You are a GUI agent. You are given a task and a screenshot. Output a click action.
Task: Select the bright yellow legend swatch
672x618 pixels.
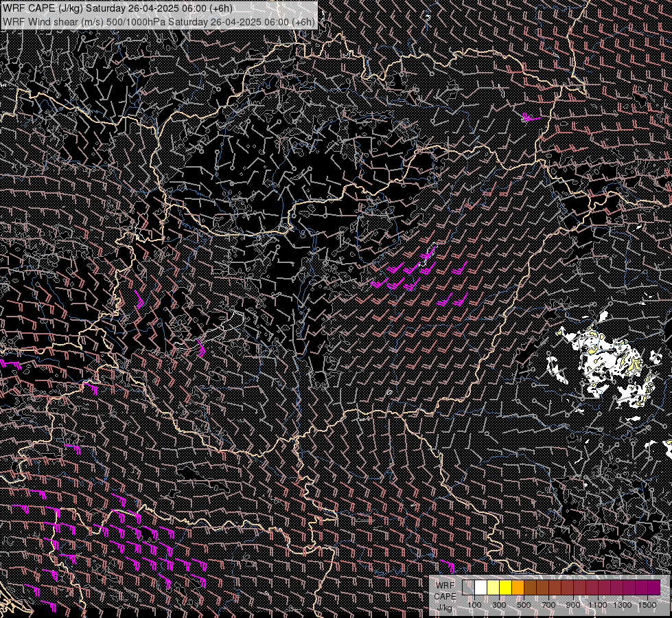pyautogui.click(x=506, y=587)
